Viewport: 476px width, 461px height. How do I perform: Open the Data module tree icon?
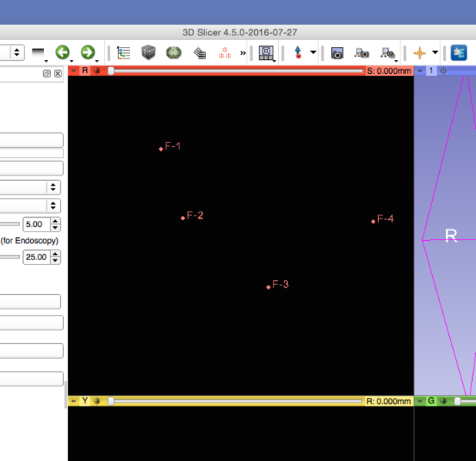(123, 53)
